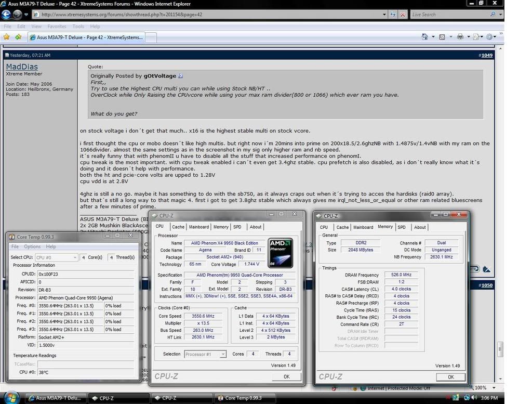
Task: Open the Favorites menu
Action: click(57, 27)
